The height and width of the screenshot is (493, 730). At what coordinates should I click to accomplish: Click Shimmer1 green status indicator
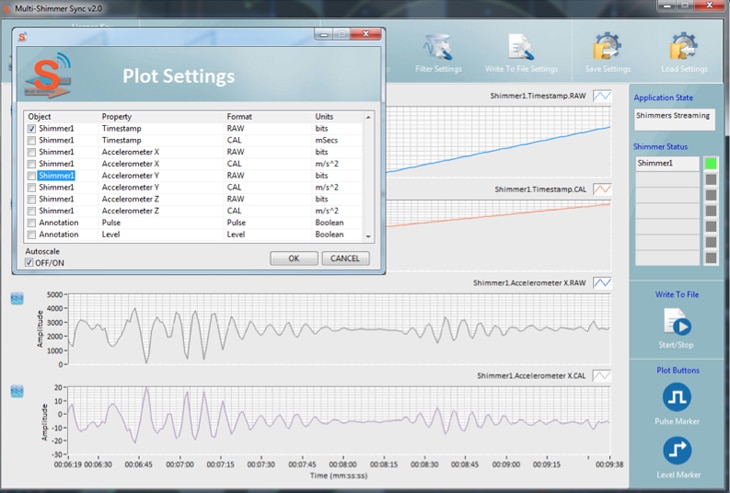[x=711, y=163]
